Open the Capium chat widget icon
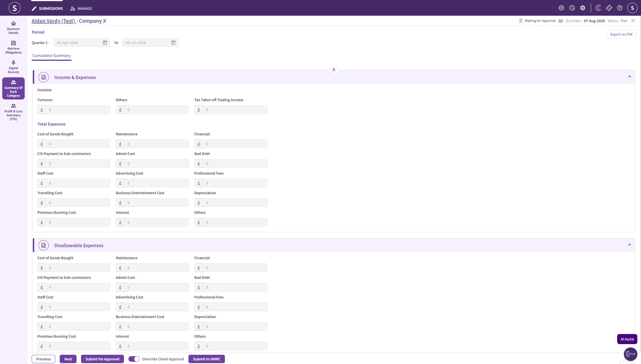The width and height of the screenshot is (641, 364). click(631, 354)
